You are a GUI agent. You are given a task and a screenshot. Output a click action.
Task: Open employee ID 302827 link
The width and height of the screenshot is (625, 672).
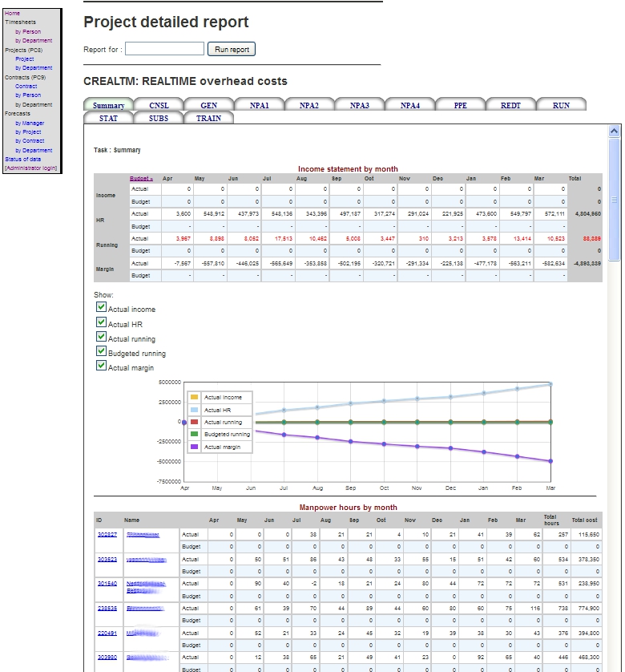tap(107, 534)
